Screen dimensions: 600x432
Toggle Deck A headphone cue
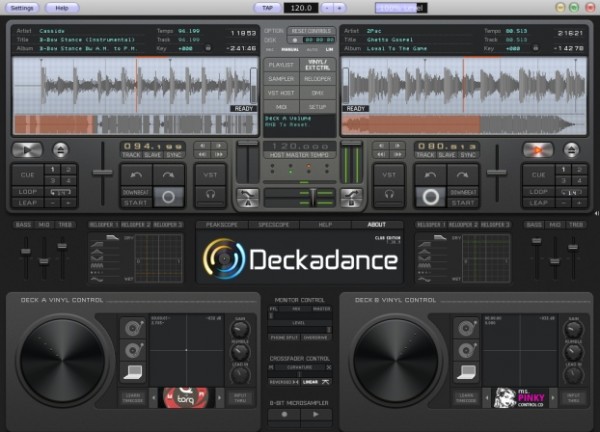211,196
